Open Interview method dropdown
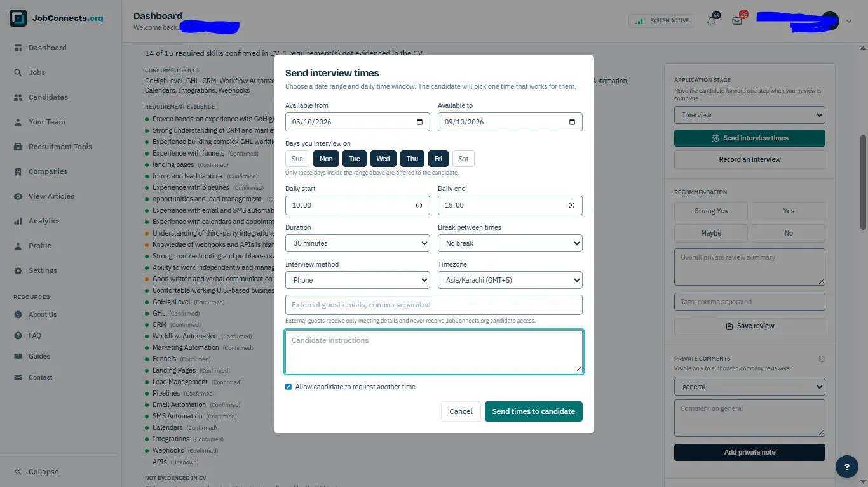Viewport: 868px width, 487px height. click(x=358, y=280)
